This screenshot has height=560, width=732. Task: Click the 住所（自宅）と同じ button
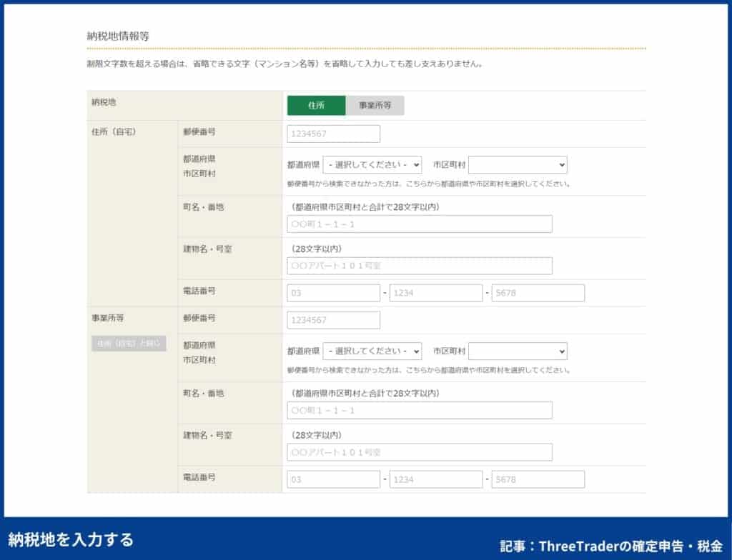pos(129,344)
